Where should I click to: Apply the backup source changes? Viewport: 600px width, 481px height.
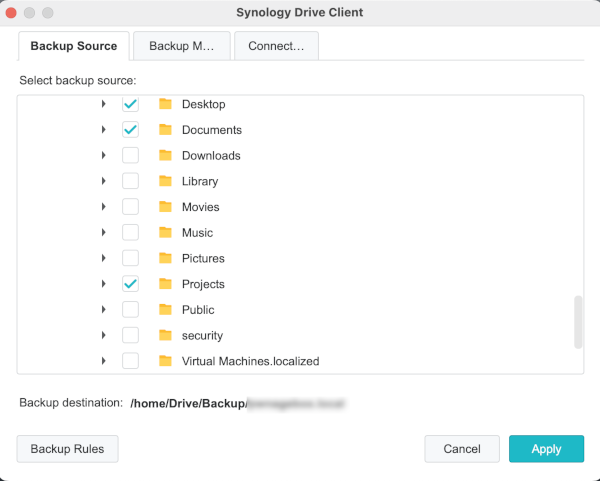click(x=546, y=449)
